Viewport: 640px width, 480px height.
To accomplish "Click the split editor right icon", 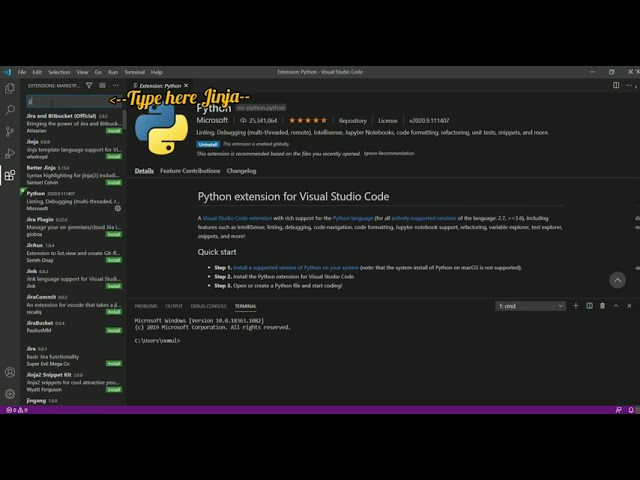I will [616, 85].
